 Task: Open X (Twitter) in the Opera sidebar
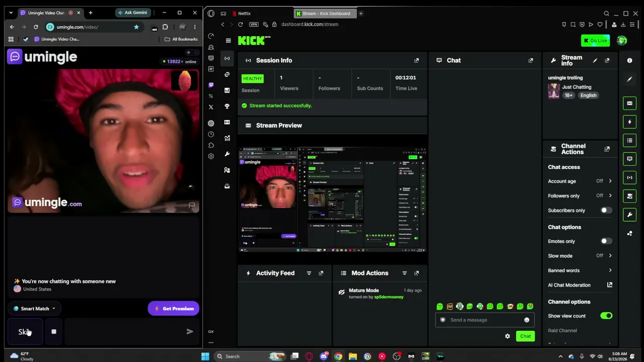211,107
